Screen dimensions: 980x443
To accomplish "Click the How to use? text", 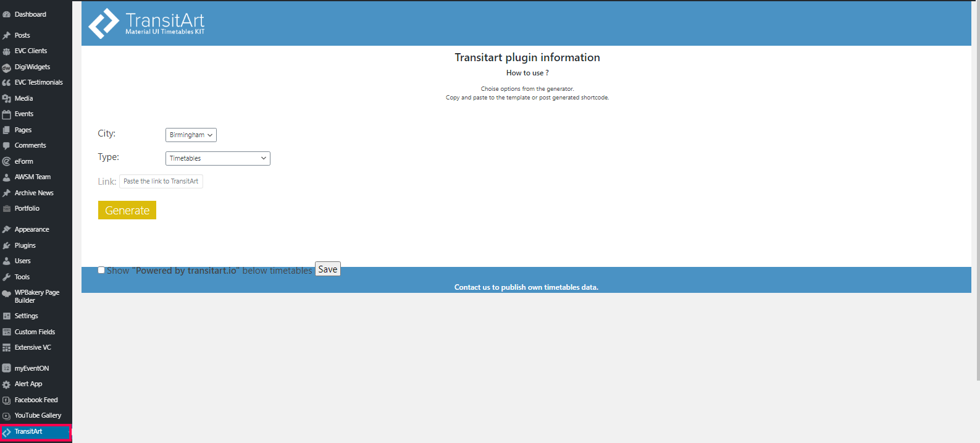I will pos(527,73).
